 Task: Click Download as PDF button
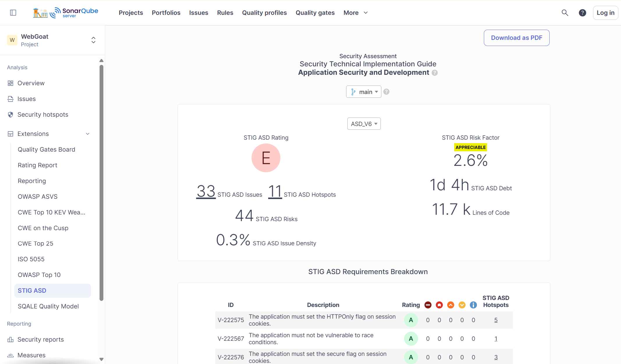coord(516,38)
